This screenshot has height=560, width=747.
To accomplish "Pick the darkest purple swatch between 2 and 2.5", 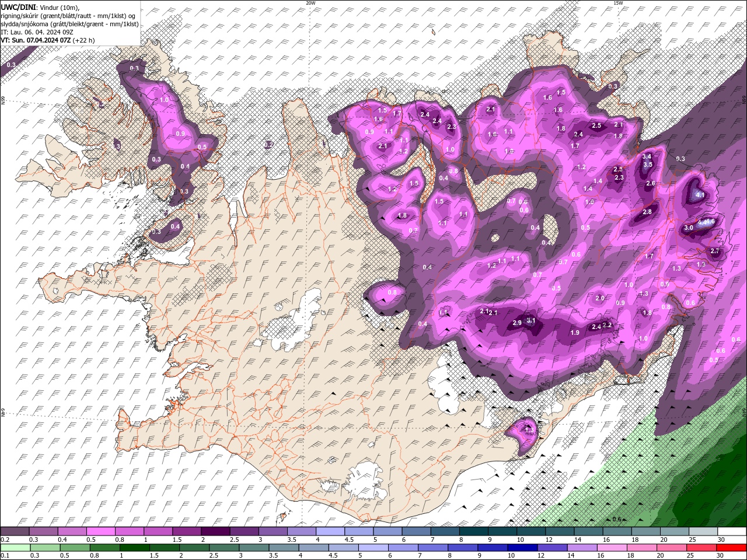I will (x=215, y=531).
